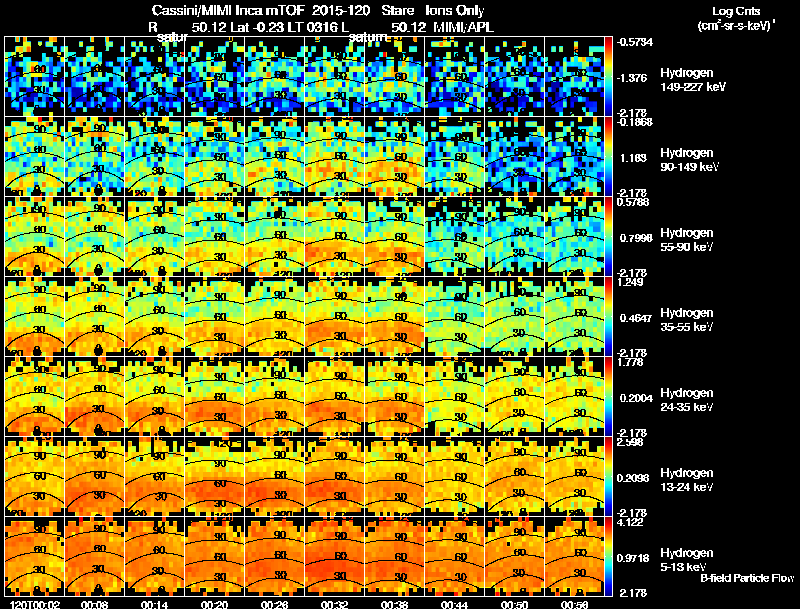Click the Hydrogen 24-35 keV row label

686,400
